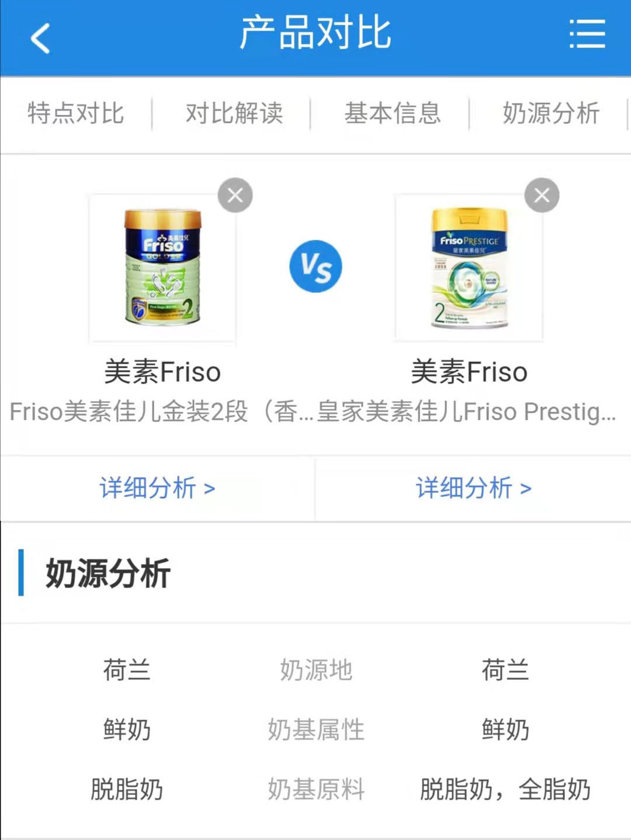Open the Friso Gold stage 2 can image

[162, 268]
